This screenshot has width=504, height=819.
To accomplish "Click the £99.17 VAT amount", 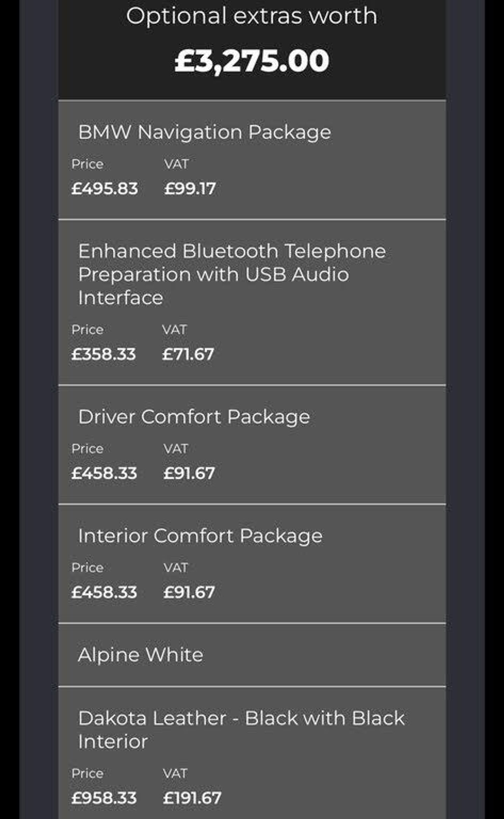I will (190, 188).
